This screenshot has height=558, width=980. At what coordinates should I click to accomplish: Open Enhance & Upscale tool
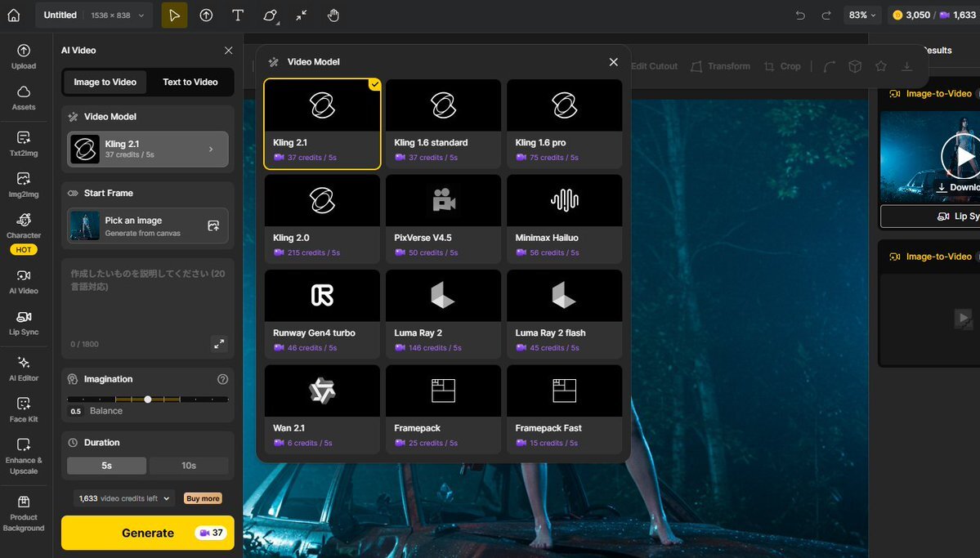point(24,457)
